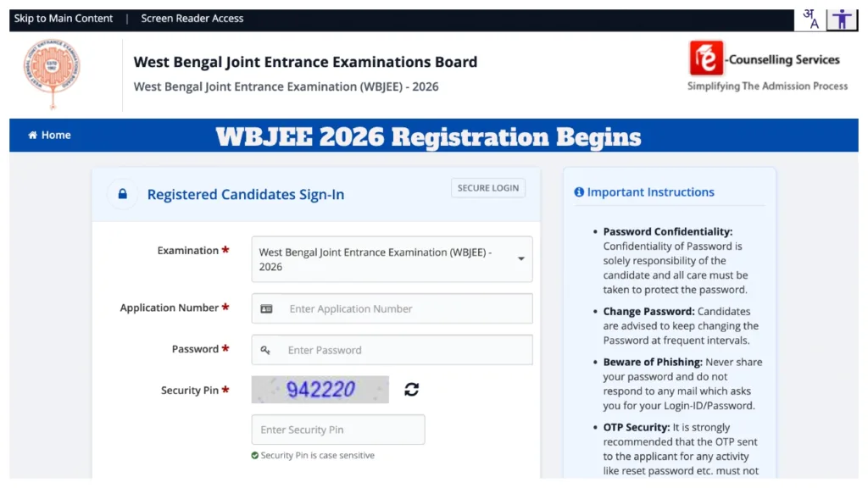The height and width of the screenshot is (488, 868).
Task: Toggle language using the अ/A icon
Action: click(811, 18)
